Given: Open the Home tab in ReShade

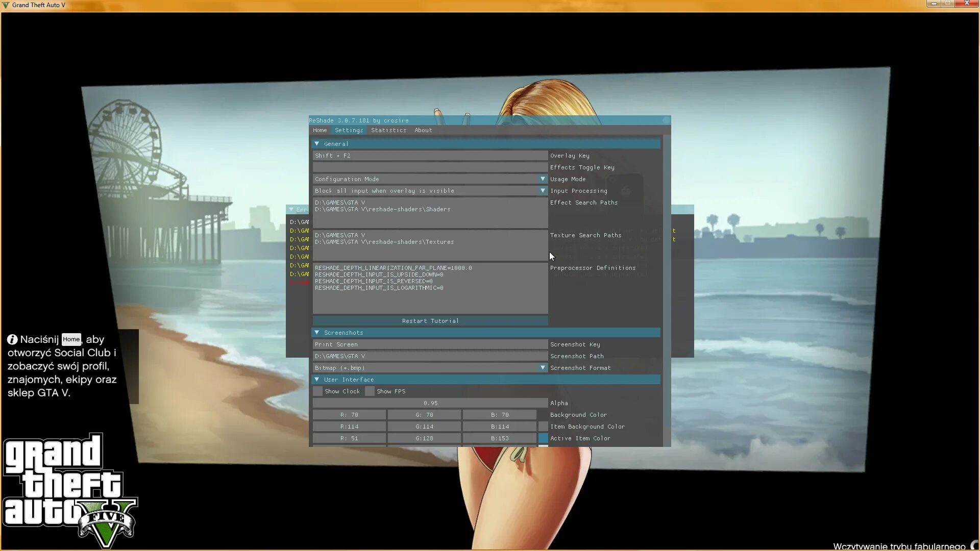Looking at the screenshot, I should point(320,130).
